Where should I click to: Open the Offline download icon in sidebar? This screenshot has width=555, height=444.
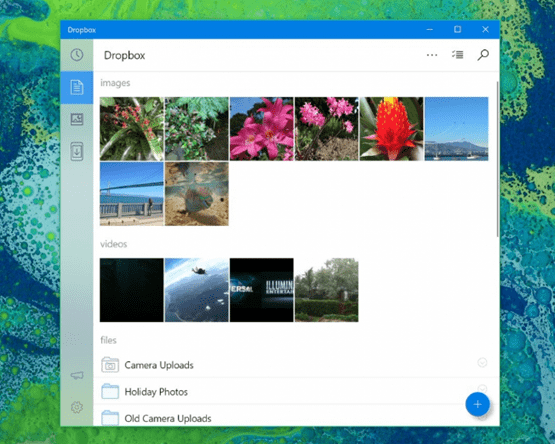(x=77, y=152)
